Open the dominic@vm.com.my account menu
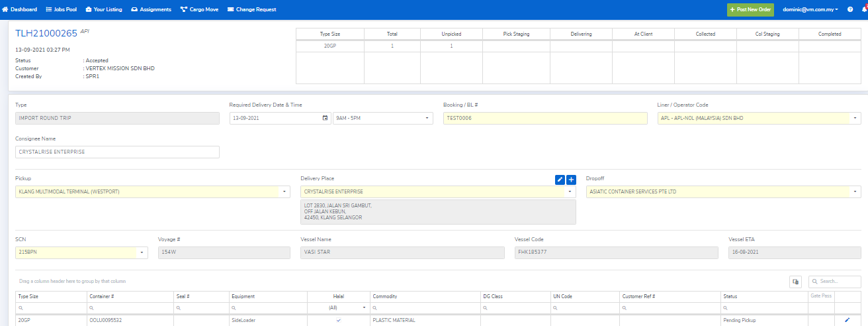Image resolution: width=868 pixels, height=326 pixels. coord(810,9)
